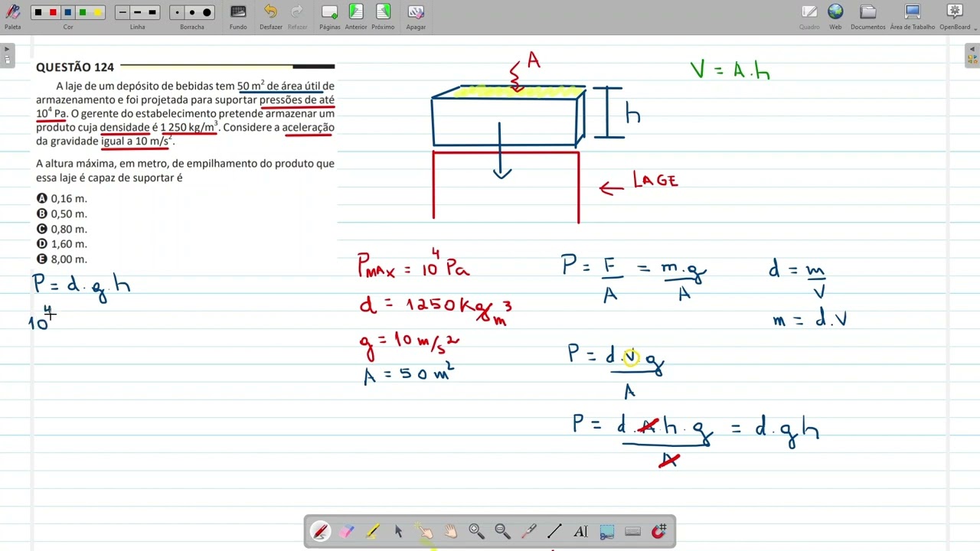Select the Zoom in magnifier
The width and height of the screenshot is (980, 551).
476,531
